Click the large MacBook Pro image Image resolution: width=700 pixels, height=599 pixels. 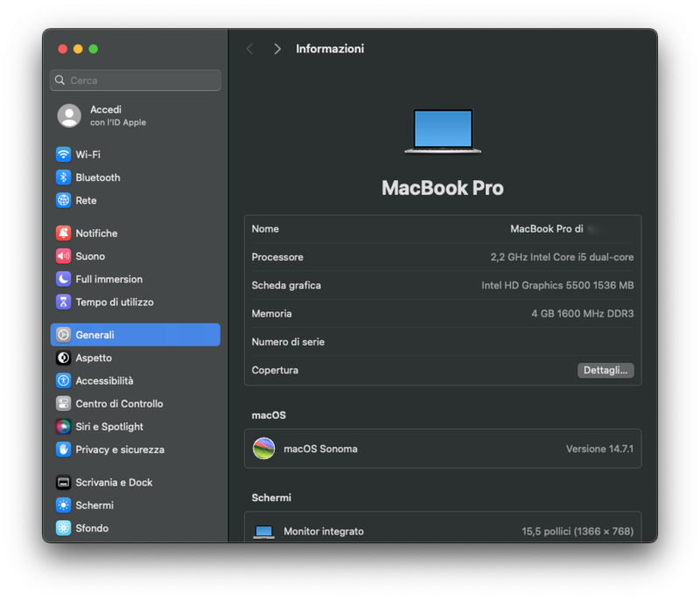(443, 131)
